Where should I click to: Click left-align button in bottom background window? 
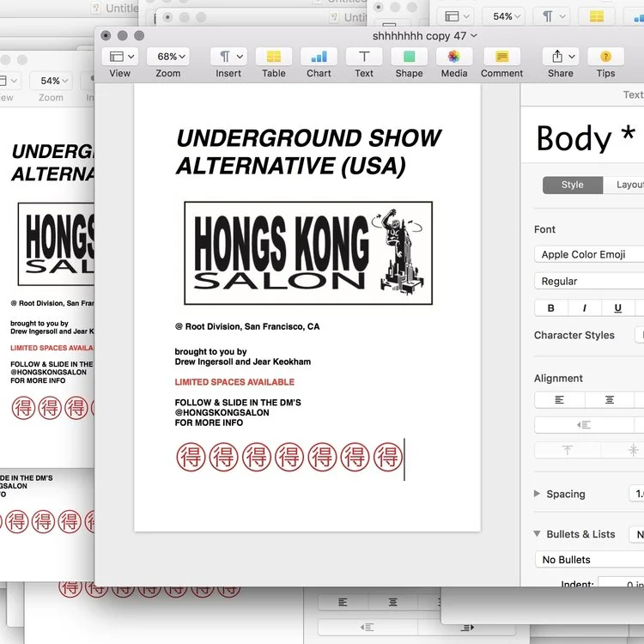343,603
